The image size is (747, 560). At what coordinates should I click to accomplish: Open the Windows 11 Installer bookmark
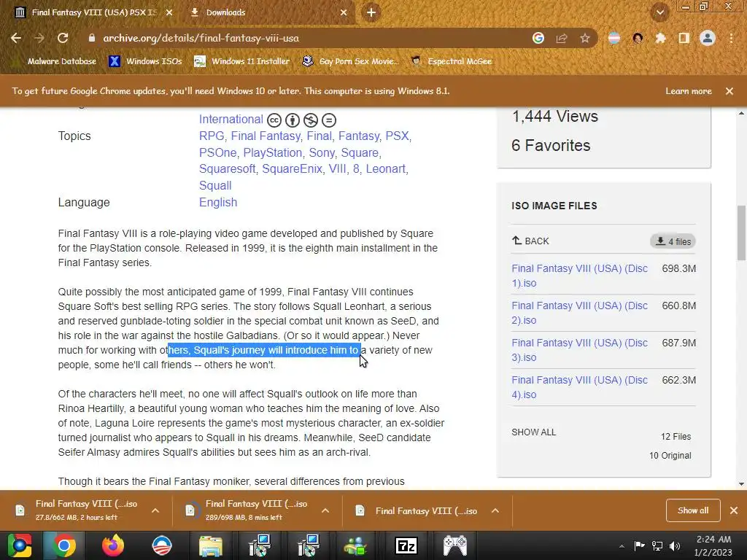click(x=242, y=61)
